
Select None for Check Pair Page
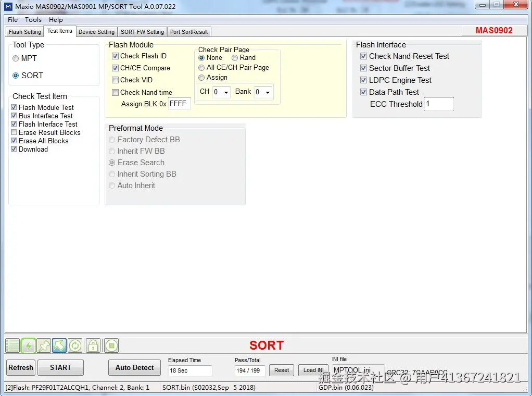coord(201,58)
